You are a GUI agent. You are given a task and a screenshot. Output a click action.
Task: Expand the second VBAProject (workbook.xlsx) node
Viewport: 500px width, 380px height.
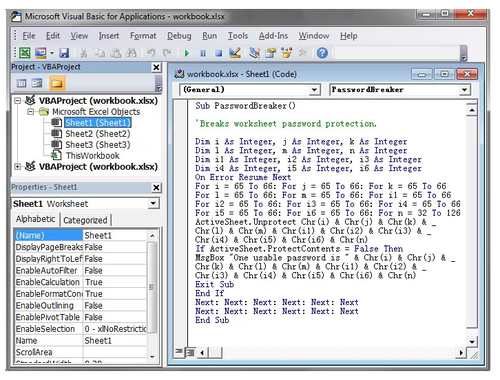(18, 167)
